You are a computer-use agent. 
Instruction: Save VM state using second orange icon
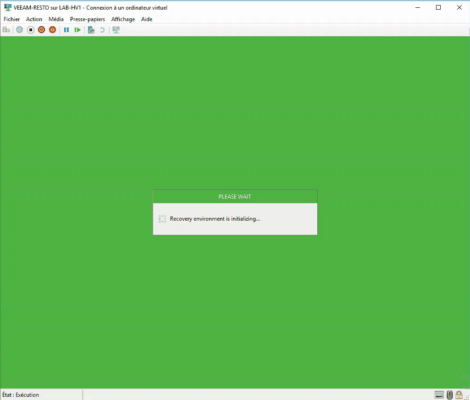click(52, 30)
